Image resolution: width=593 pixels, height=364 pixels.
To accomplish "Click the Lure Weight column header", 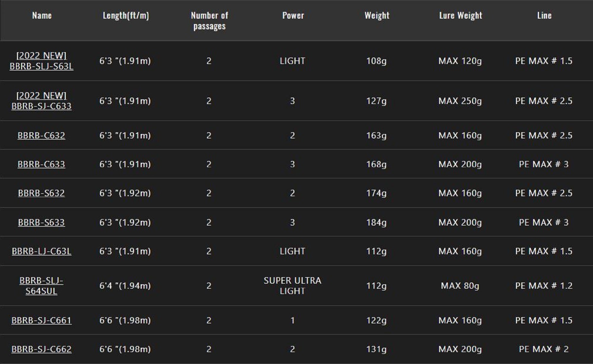I will pos(460,15).
